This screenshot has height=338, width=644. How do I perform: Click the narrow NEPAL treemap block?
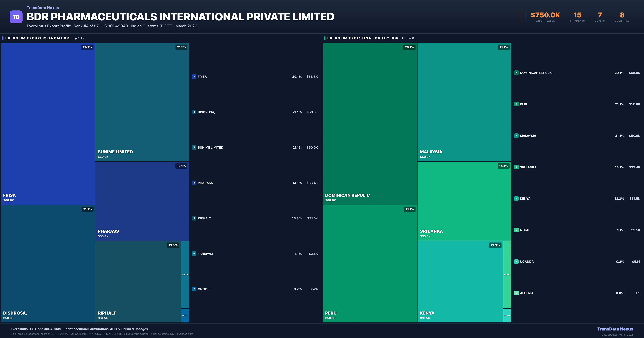click(507, 275)
